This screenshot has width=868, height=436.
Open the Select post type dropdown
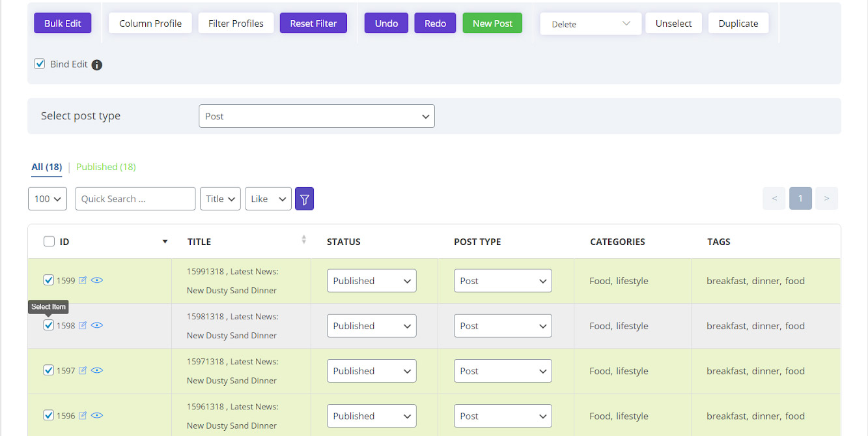[316, 116]
